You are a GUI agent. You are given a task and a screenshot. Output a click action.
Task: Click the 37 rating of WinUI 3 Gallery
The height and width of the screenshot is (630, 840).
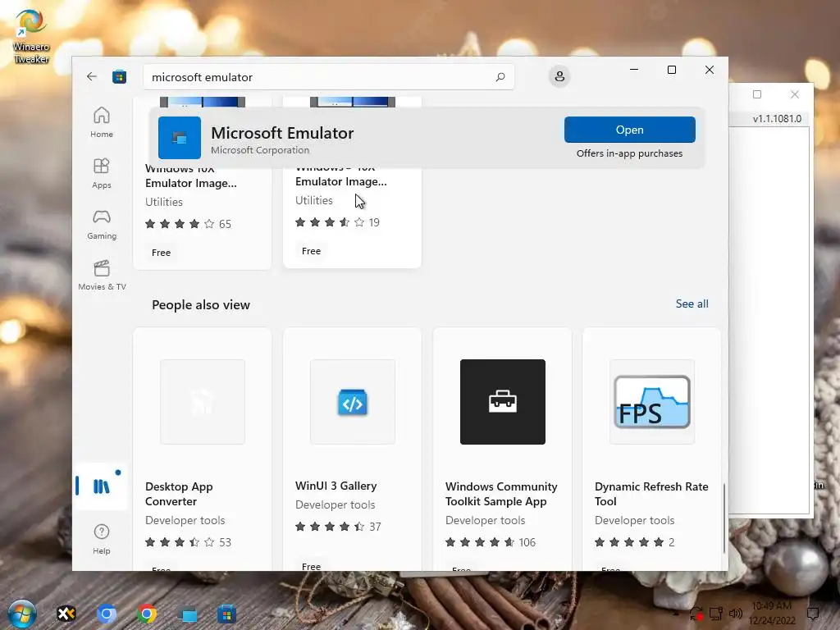click(375, 527)
